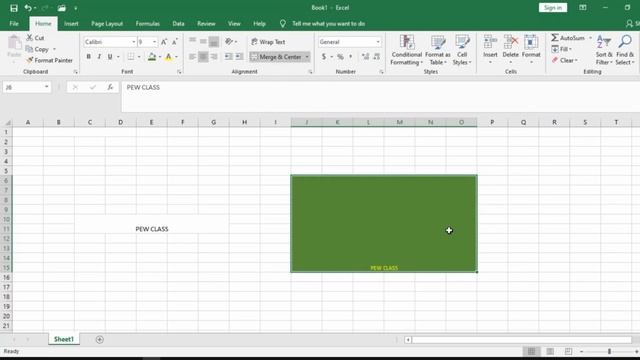
Task: Click the Decrease Decimal icon
Action: coord(376,57)
